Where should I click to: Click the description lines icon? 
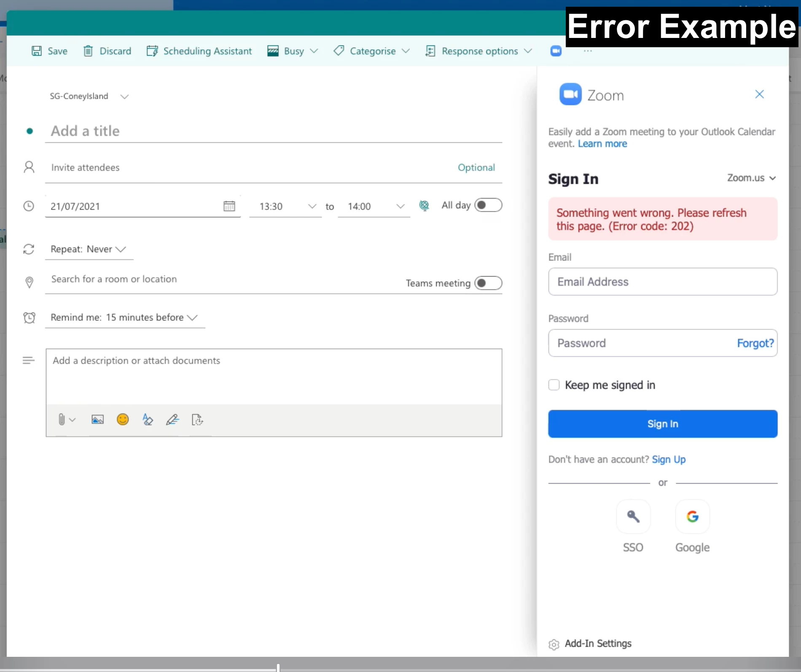(x=28, y=360)
